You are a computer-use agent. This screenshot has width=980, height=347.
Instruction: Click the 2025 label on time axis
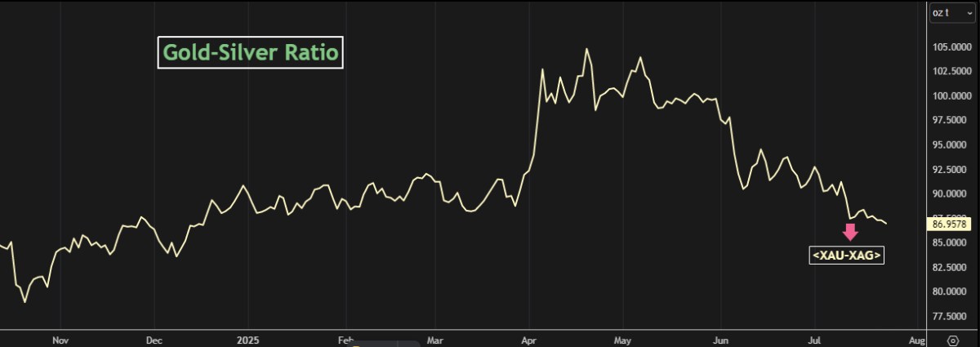point(247,339)
